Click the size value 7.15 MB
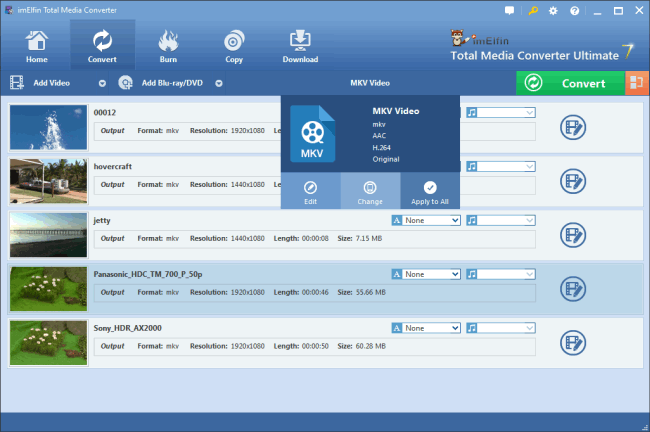This screenshot has width=650, height=432. [369, 238]
